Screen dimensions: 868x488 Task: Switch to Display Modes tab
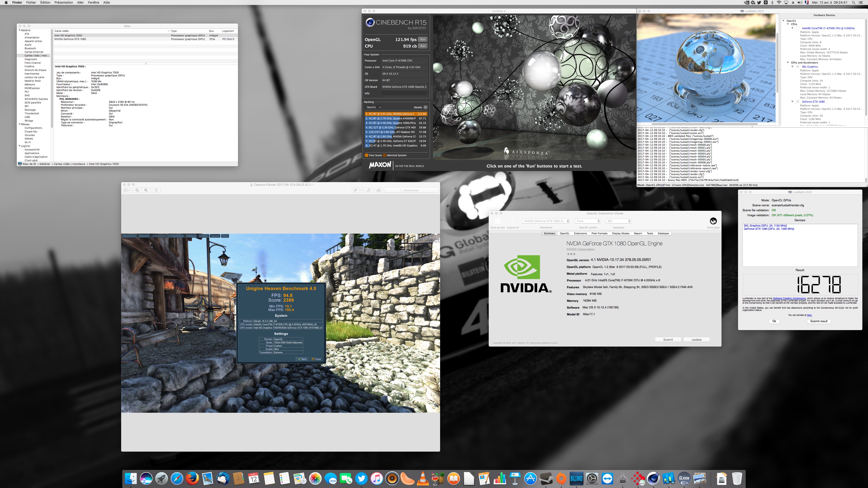click(620, 233)
